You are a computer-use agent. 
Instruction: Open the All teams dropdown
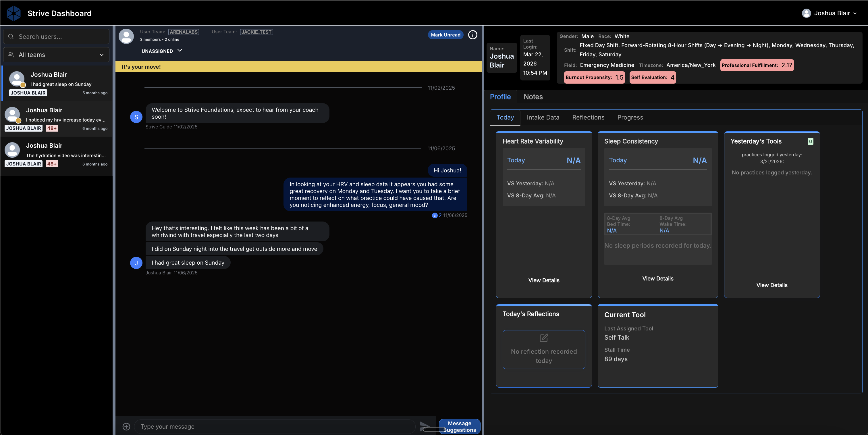(56, 55)
